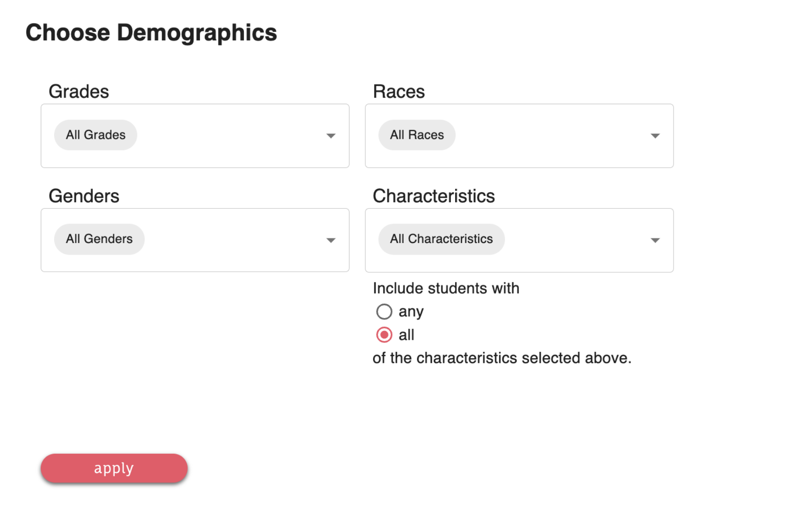Viewport: 812px width, 525px height.
Task: Click the "All Races" chip
Action: pos(417,135)
